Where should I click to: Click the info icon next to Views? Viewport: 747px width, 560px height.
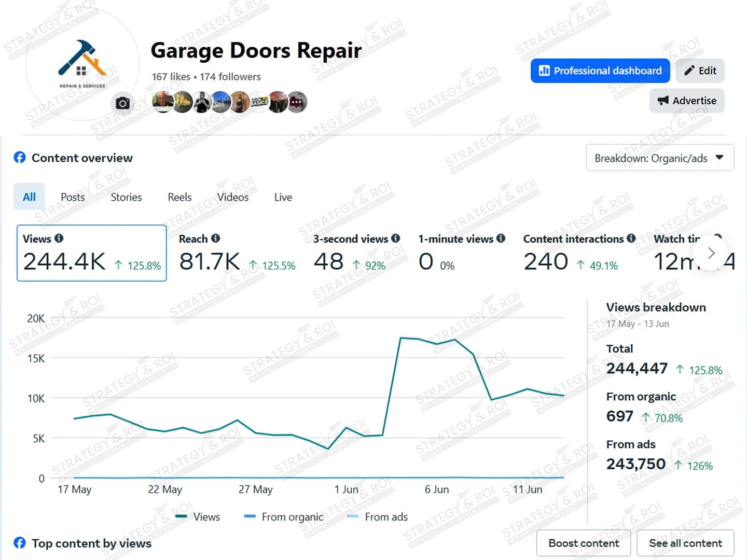click(59, 239)
